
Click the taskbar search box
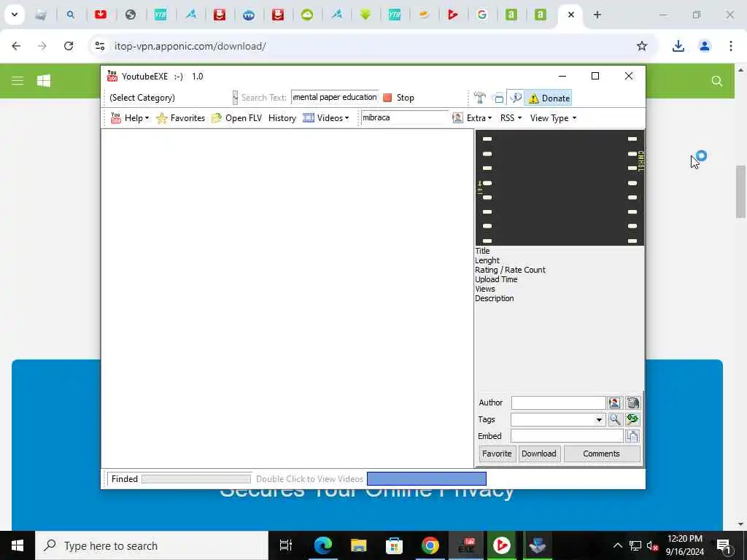(152, 545)
